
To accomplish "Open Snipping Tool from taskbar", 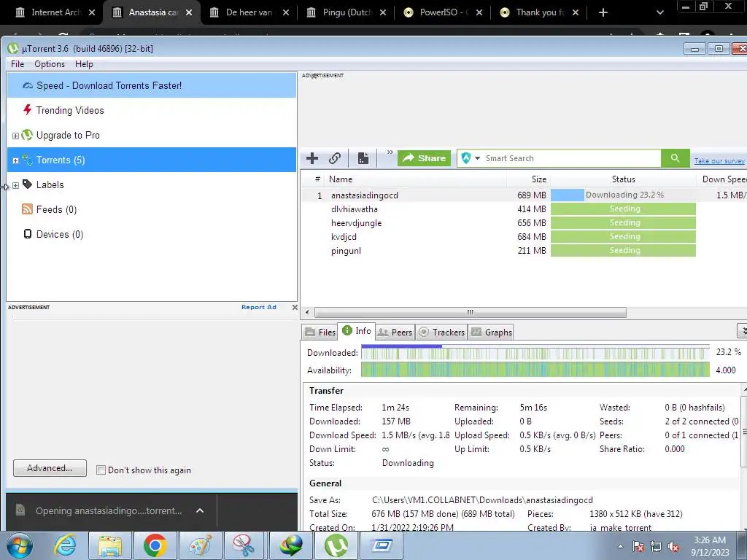I will click(245, 545).
